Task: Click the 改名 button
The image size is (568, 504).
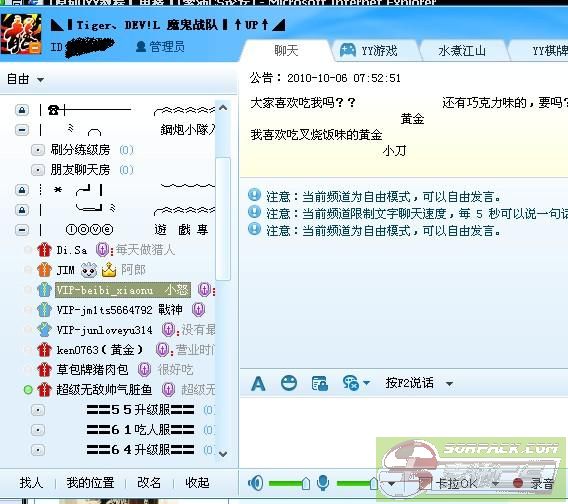Action: [x=149, y=483]
